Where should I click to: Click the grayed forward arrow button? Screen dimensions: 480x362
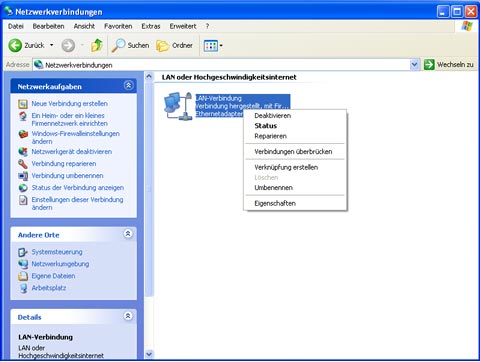68,45
